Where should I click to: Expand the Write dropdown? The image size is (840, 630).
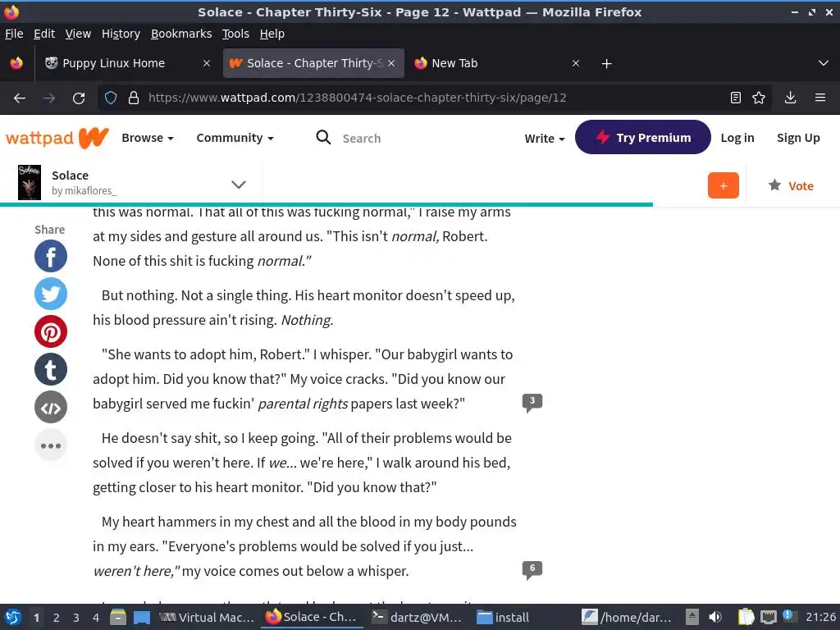(x=545, y=138)
